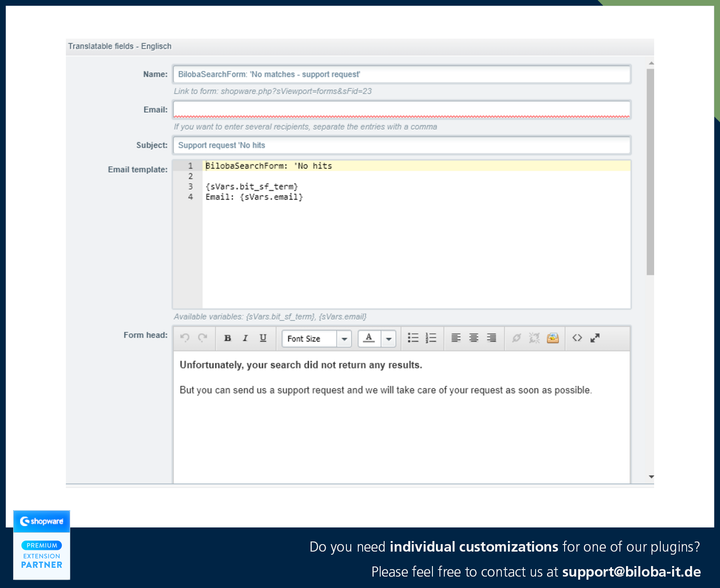Insert a bulleted list

(413, 338)
